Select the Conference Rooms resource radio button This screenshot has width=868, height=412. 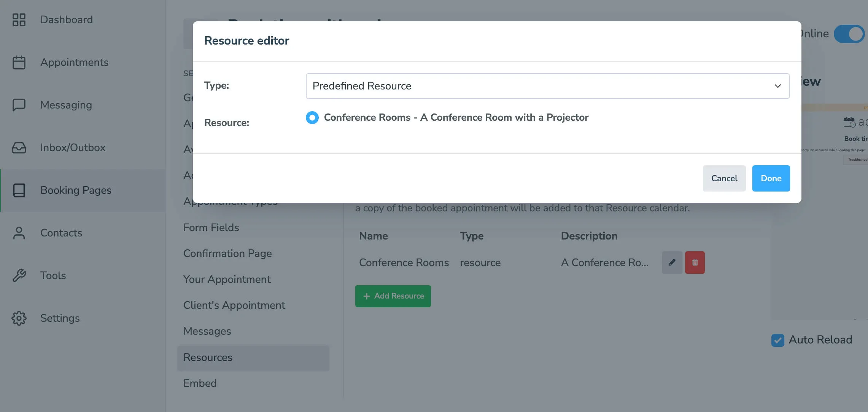pos(312,118)
